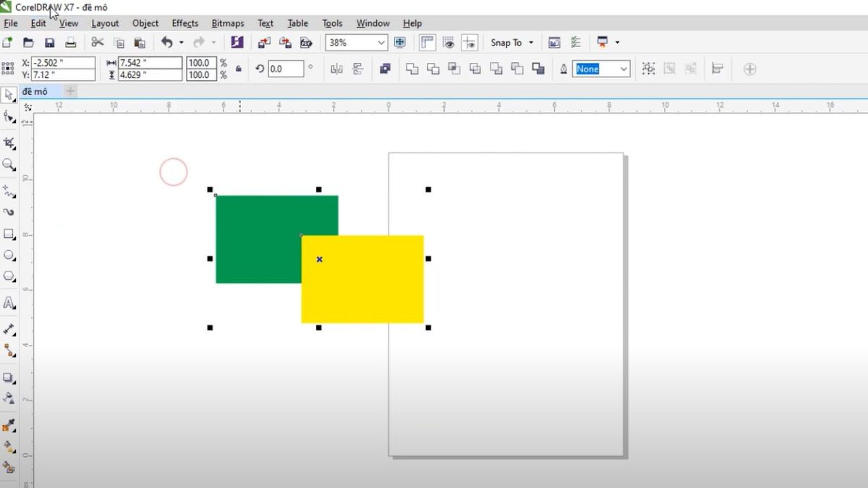Click the X position field

64,63
